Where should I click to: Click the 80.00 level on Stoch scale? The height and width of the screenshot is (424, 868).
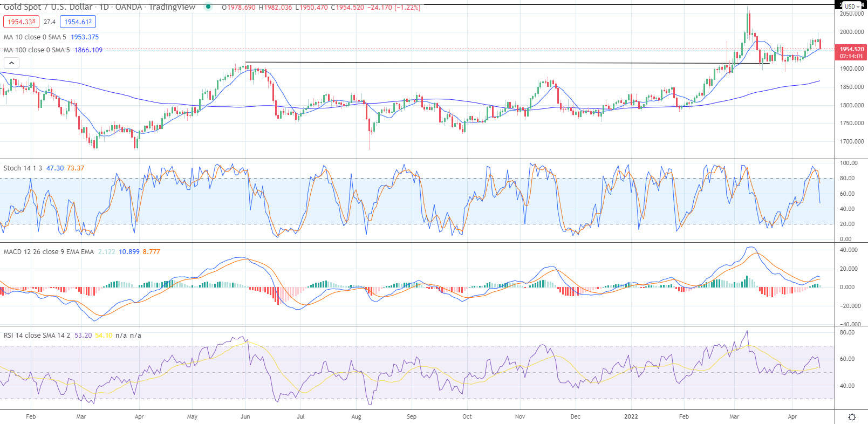click(x=850, y=178)
